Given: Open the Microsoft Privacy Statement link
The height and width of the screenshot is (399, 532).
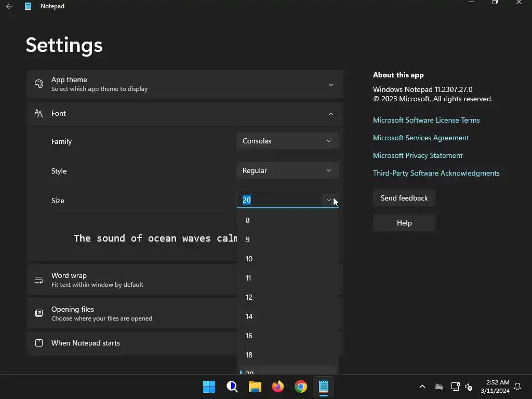Looking at the screenshot, I should (x=418, y=155).
